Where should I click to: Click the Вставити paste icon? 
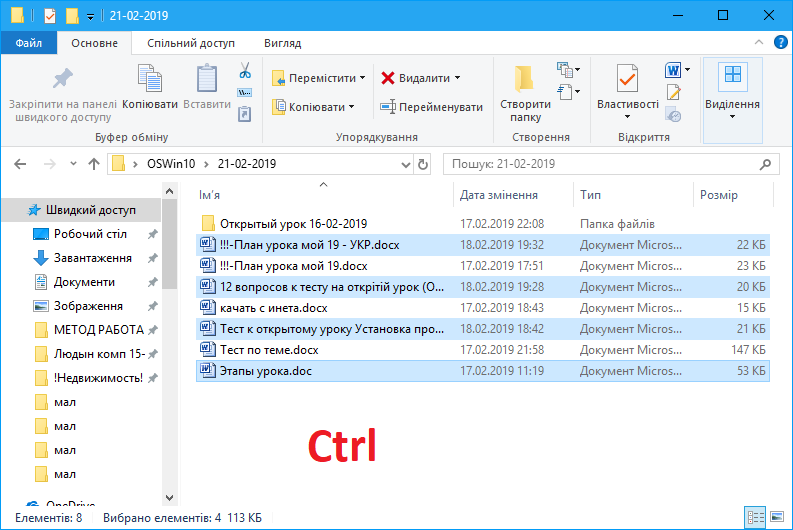click(x=207, y=78)
